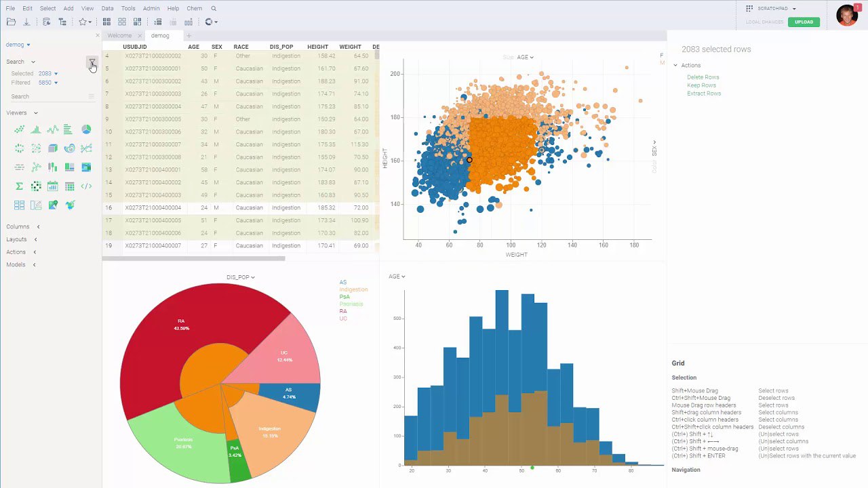Click the magnifier search icon in menu bar

tap(214, 9)
